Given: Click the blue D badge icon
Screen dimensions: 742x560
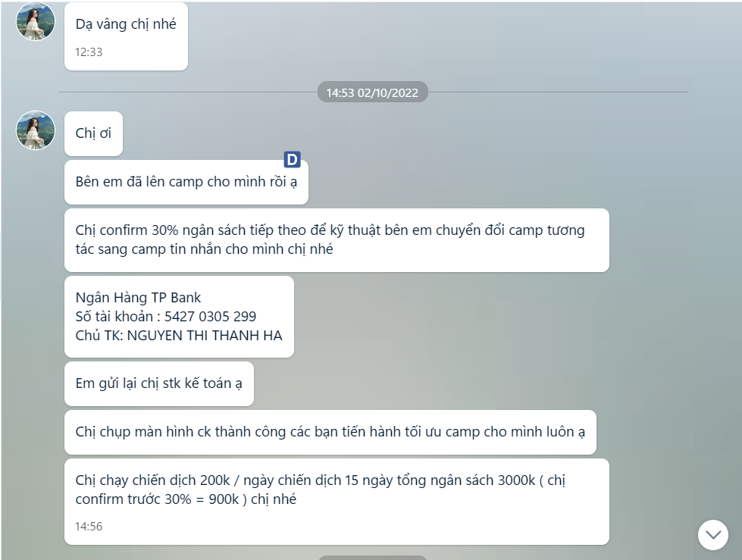Looking at the screenshot, I should [x=293, y=160].
